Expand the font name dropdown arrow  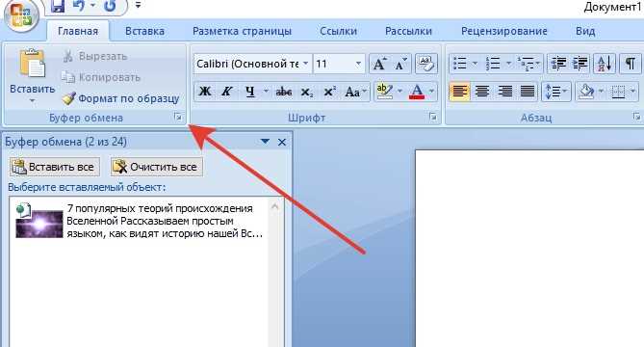click(306, 64)
